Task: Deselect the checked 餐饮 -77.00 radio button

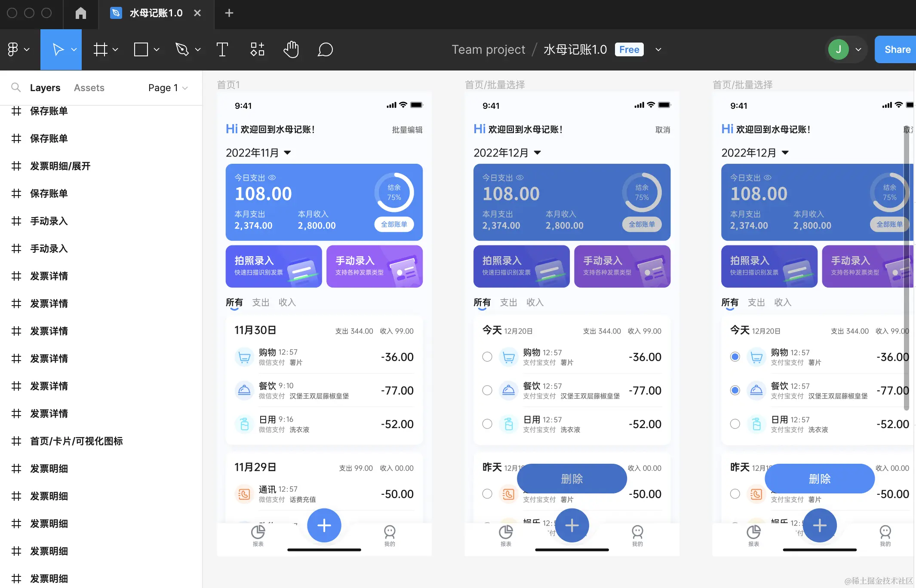Action: 735,390
